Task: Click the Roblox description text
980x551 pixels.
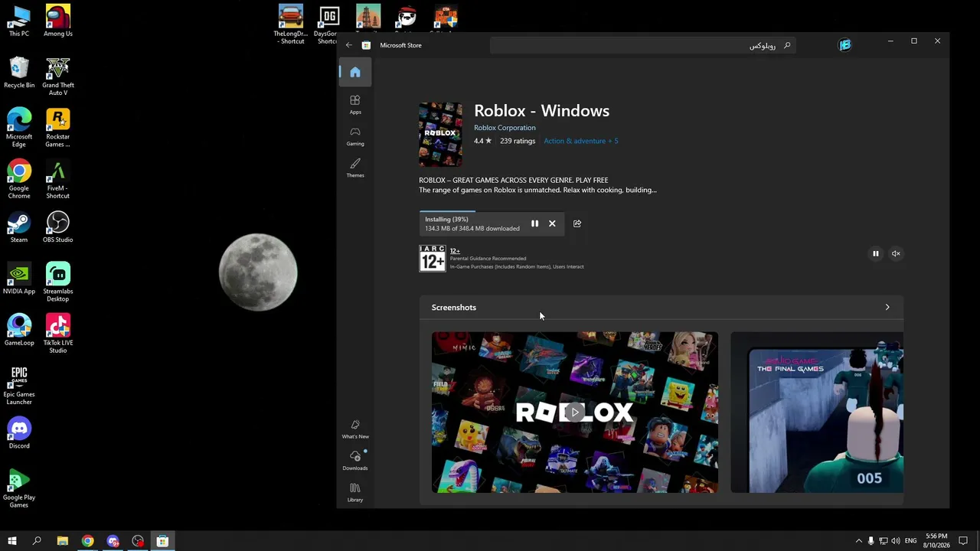Action: coord(537,185)
